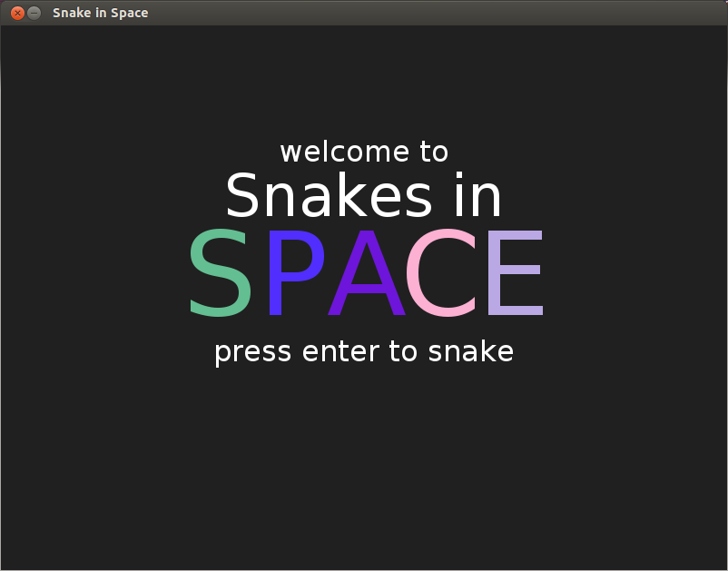Click the blue letter P in SPACE
728x571 pixels.
[296, 273]
